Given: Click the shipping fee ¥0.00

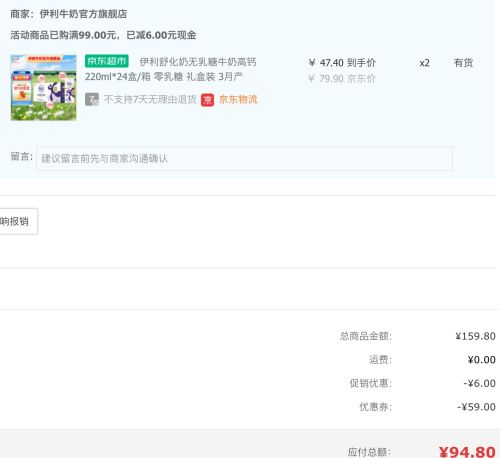Looking at the screenshot, I should click(481, 360).
